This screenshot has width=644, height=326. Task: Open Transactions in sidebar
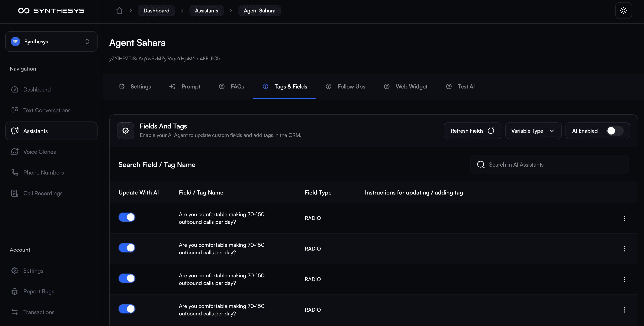(38, 312)
